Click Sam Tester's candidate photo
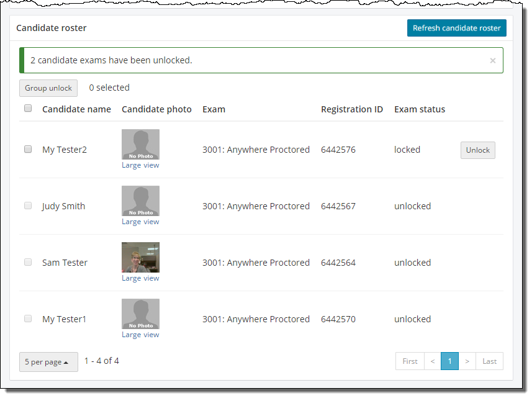Viewport: 532px width, 398px height. (x=140, y=257)
